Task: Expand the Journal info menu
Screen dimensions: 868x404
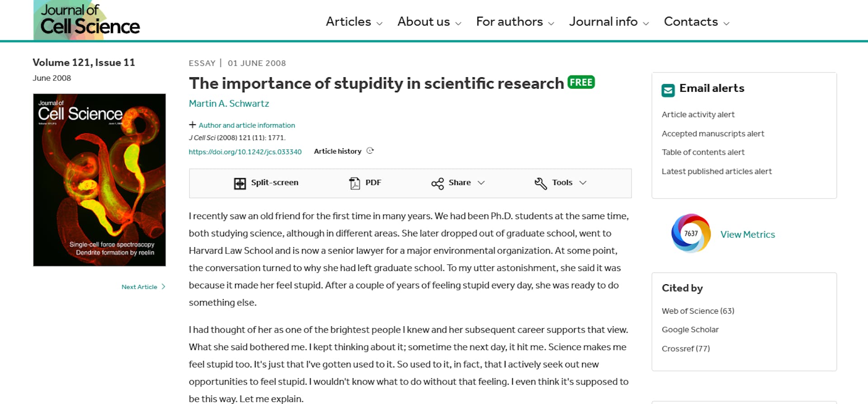Action: [609, 22]
